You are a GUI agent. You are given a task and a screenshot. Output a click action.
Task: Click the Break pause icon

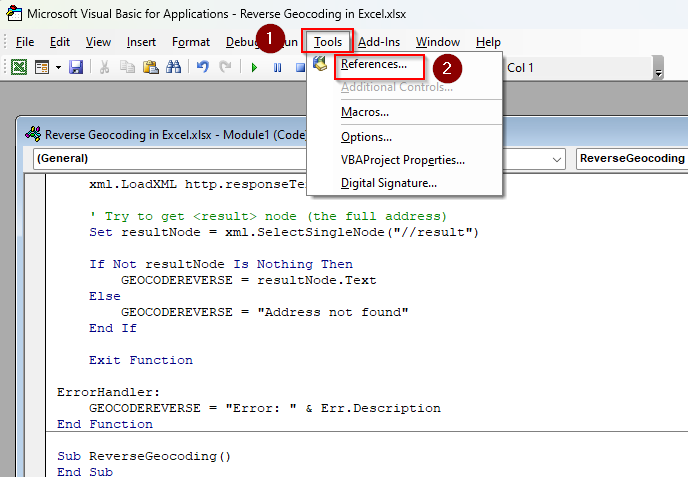[x=277, y=68]
